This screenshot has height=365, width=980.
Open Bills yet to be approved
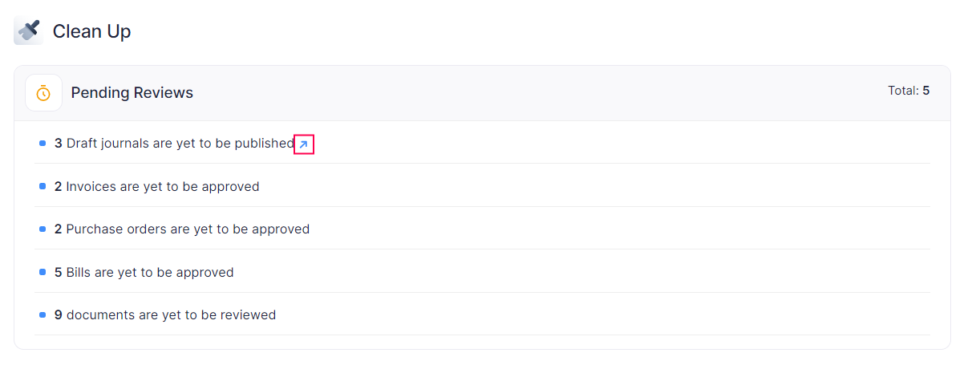(150, 273)
